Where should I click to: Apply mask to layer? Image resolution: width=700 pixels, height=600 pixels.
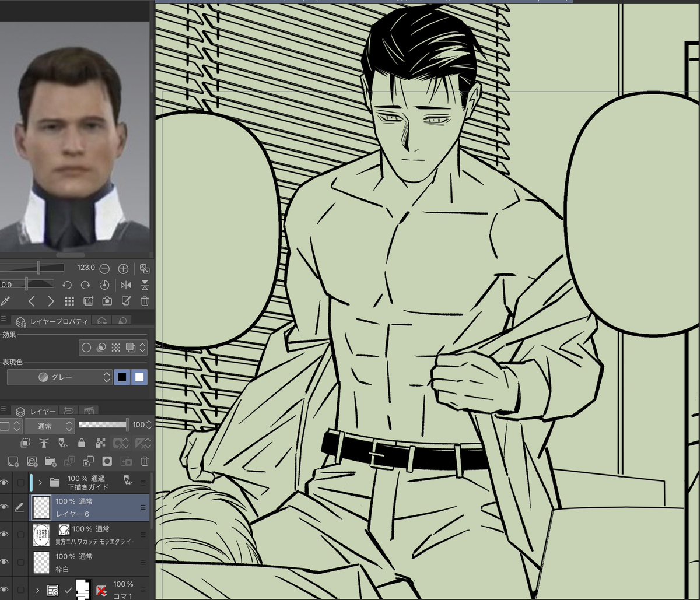click(126, 461)
